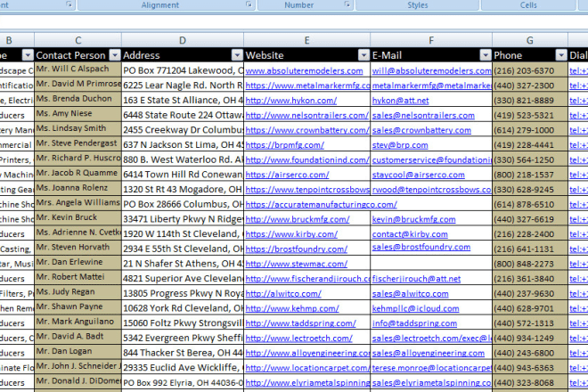The image size is (588, 392).
Task: Open the nelsontrailers.com website link
Action: [307, 116]
